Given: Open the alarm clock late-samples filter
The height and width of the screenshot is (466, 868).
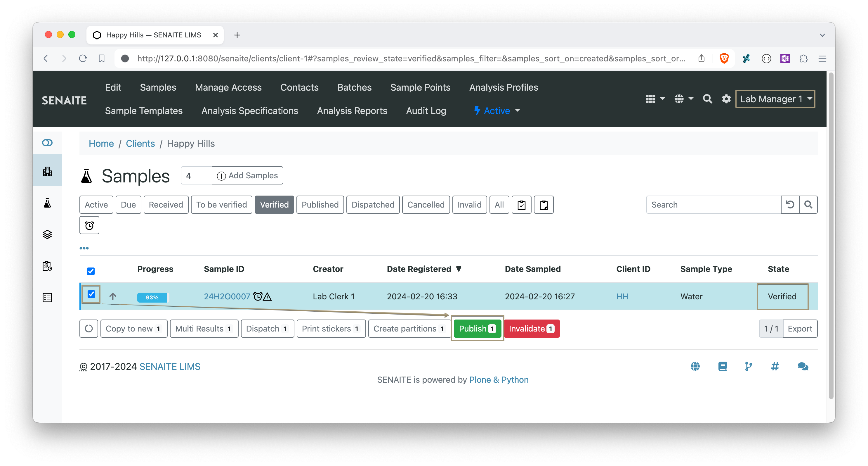Looking at the screenshot, I should [89, 225].
